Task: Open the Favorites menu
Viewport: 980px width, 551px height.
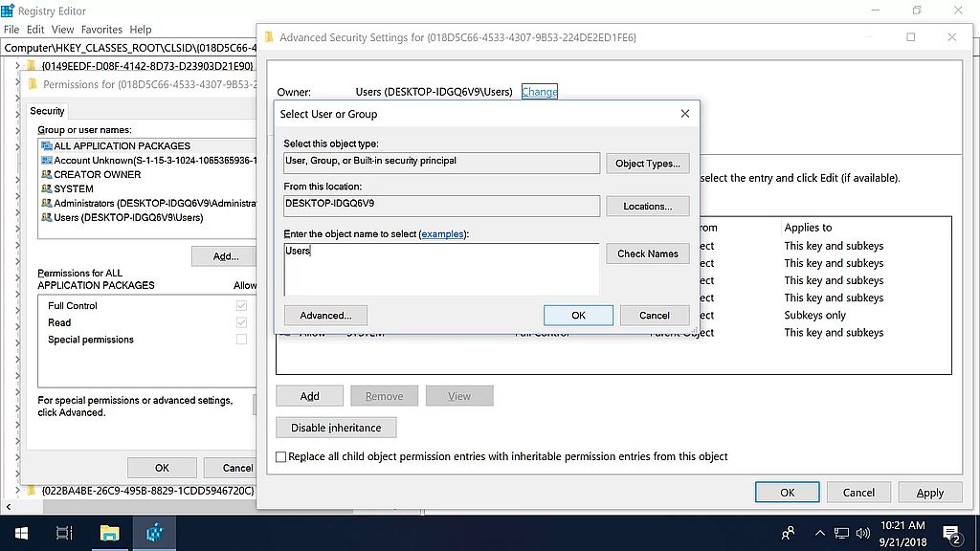Action: coord(101,30)
